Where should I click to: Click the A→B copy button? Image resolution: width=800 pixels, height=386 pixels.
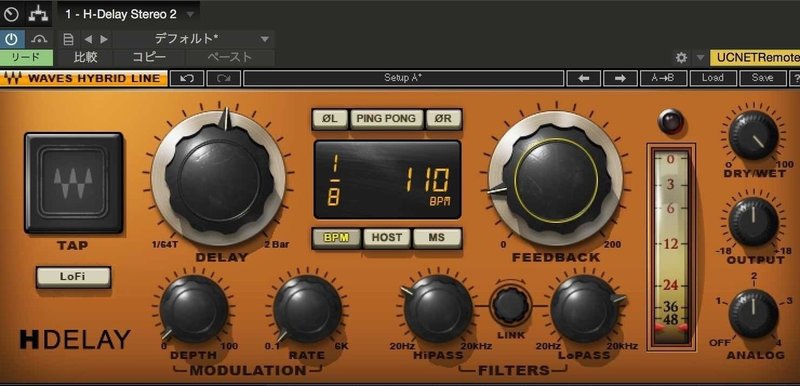662,78
